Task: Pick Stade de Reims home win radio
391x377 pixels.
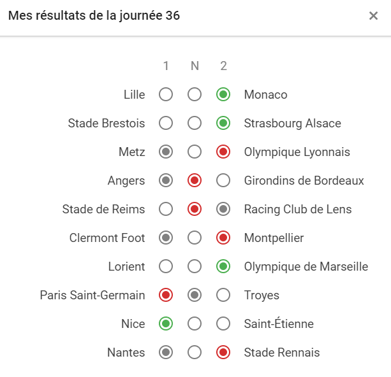Action: pyautogui.click(x=166, y=209)
